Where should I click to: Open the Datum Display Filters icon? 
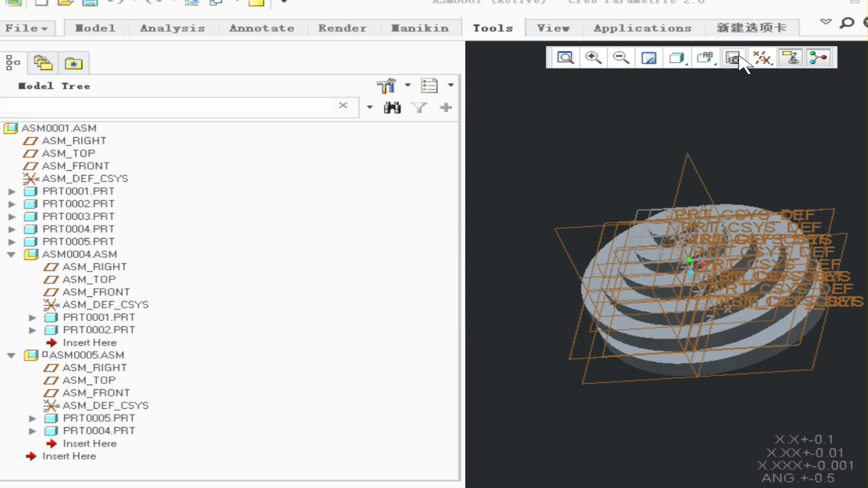[762, 58]
